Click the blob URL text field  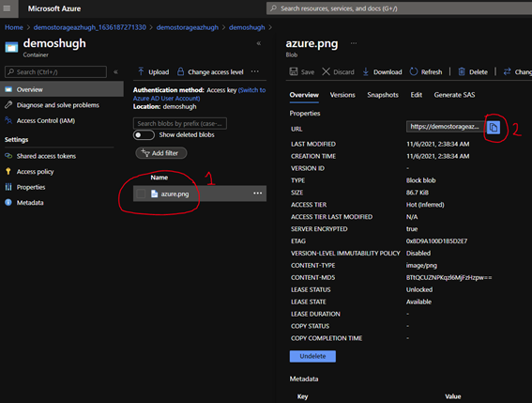pyautogui.click(x=446, y=127)
